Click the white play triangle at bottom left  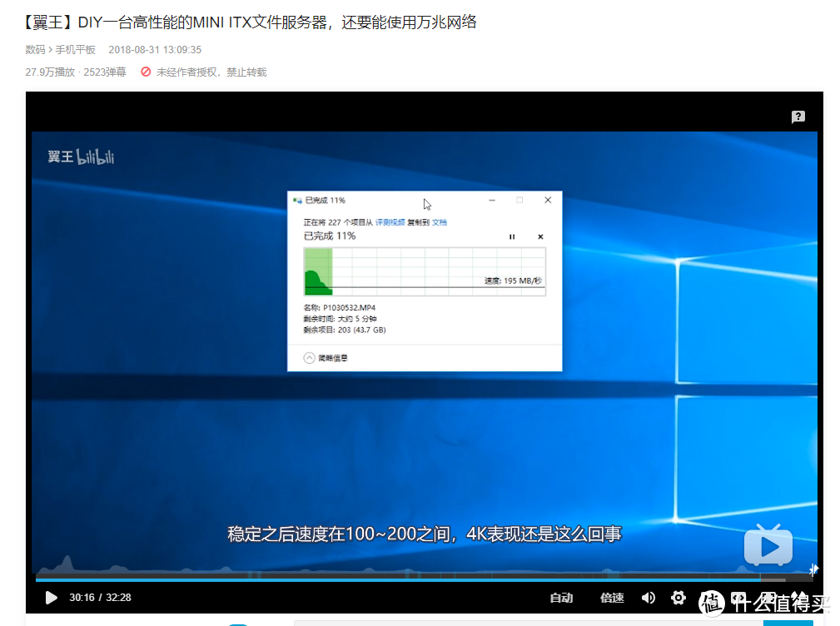click(52, 597)
